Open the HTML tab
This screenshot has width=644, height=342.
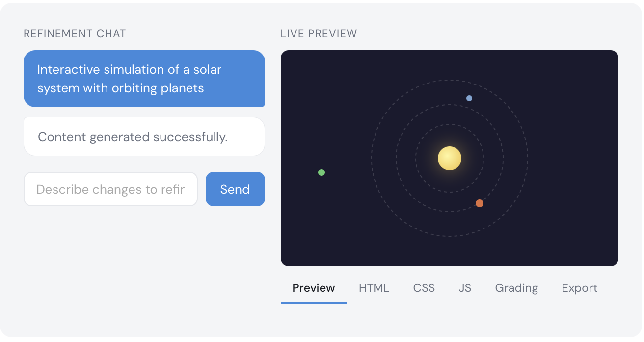[x=374, y=288]
